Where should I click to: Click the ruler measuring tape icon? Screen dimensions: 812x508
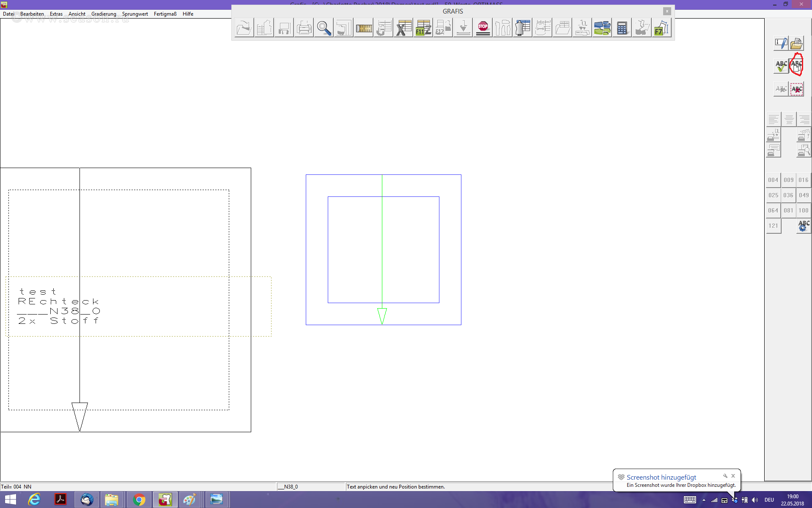coord(364,28)
